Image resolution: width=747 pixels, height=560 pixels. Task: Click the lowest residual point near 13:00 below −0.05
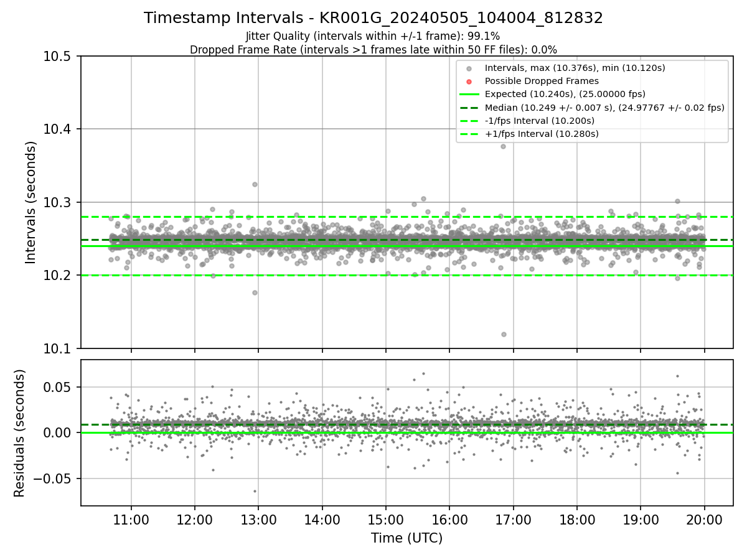[x=255, y=491]
